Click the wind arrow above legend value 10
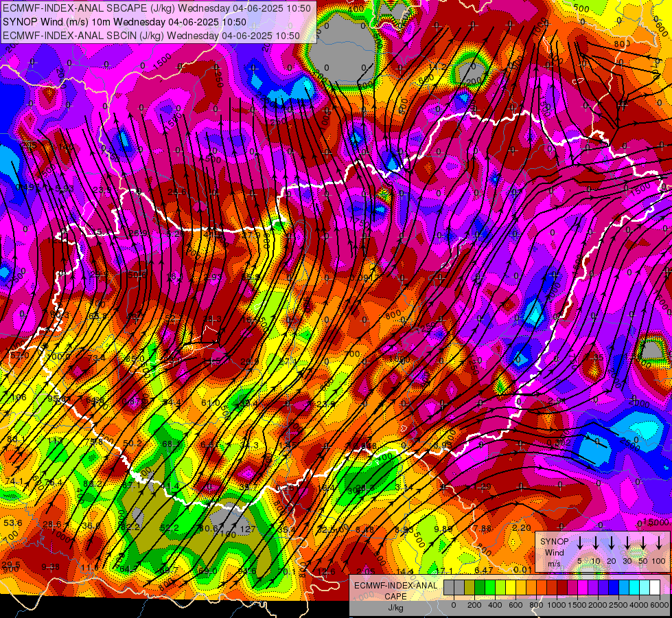Image resolution: width=672 pixels, height=618 pixels. (x=595, y=543)
